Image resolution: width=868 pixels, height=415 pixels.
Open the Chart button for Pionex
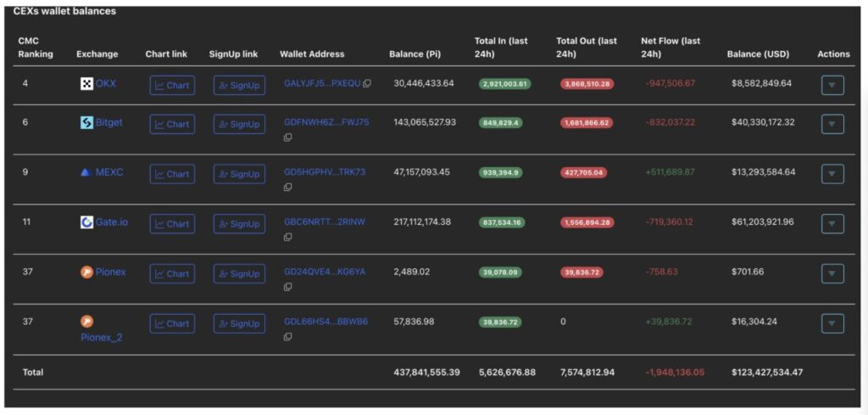coord(172,273)
